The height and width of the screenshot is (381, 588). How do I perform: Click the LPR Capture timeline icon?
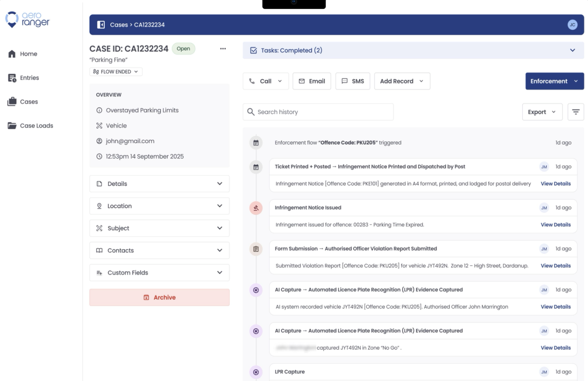(x=256, y=372)
